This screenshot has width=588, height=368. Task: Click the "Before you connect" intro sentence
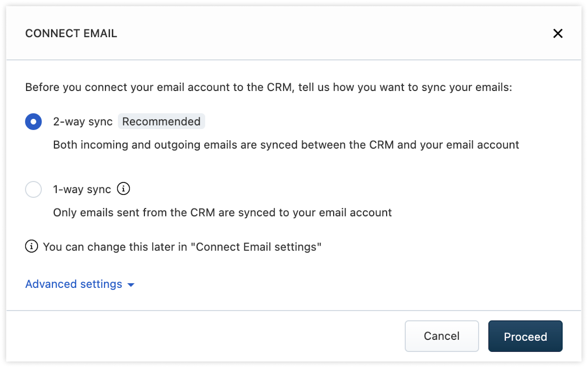[x=269, y=87]
